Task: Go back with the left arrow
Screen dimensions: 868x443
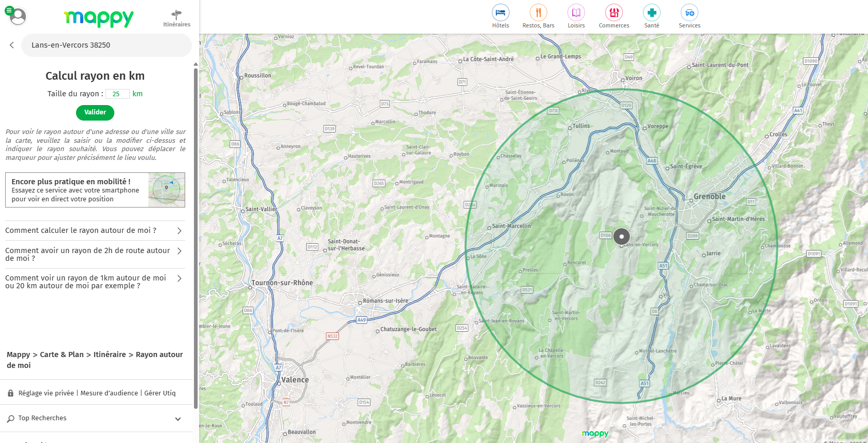Action: tap(12, 45)
